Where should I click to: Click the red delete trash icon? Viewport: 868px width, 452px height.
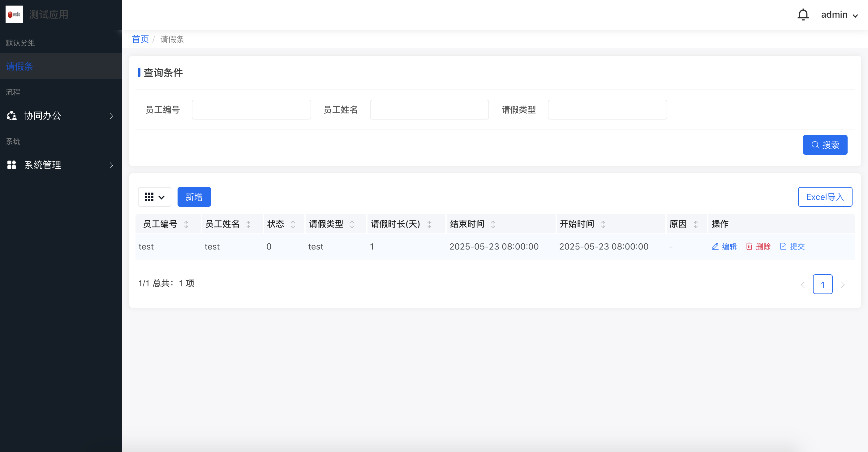tap(749, 246)
